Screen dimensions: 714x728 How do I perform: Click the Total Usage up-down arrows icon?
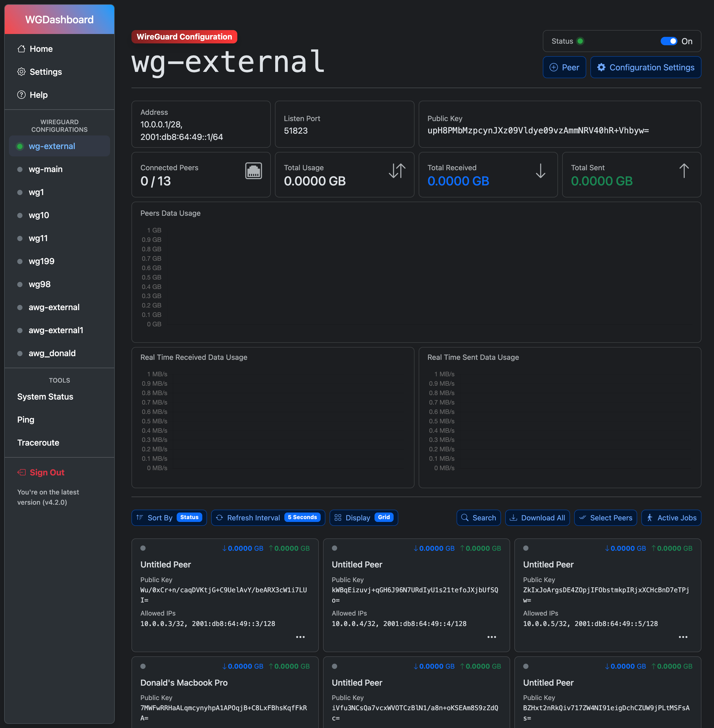click(397, 171)
